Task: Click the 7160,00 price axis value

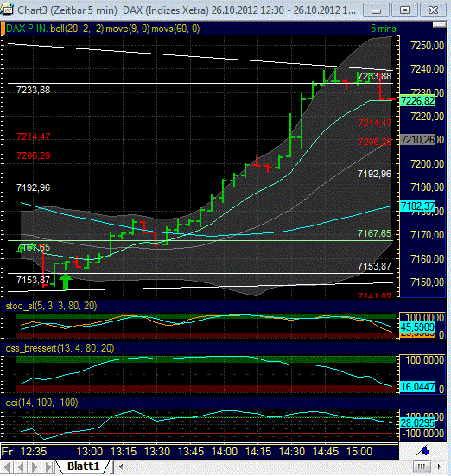Action: tap(427, 259)
